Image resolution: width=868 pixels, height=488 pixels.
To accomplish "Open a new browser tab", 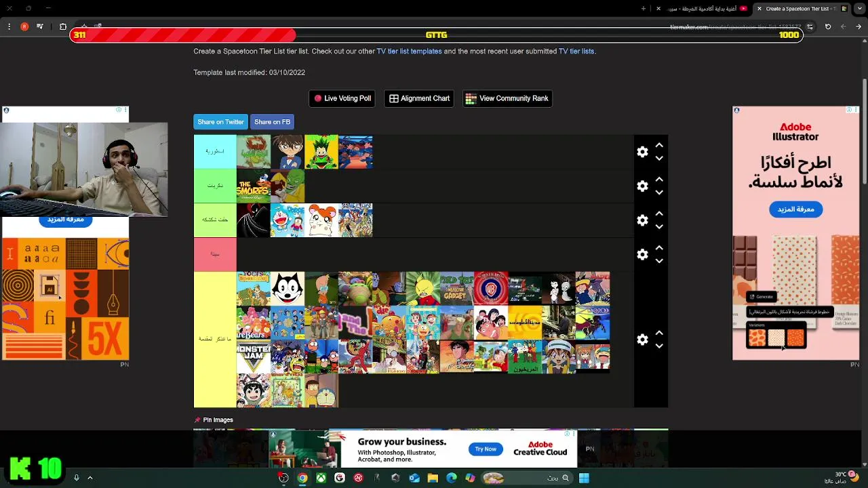I will 644,8.
